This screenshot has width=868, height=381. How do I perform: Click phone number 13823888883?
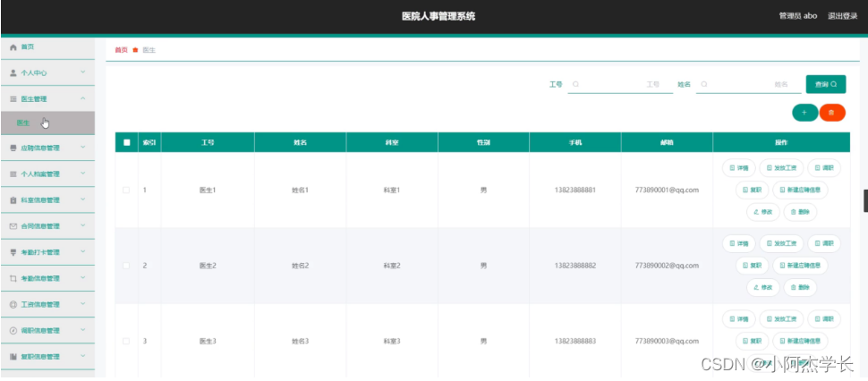coord(575,341)
